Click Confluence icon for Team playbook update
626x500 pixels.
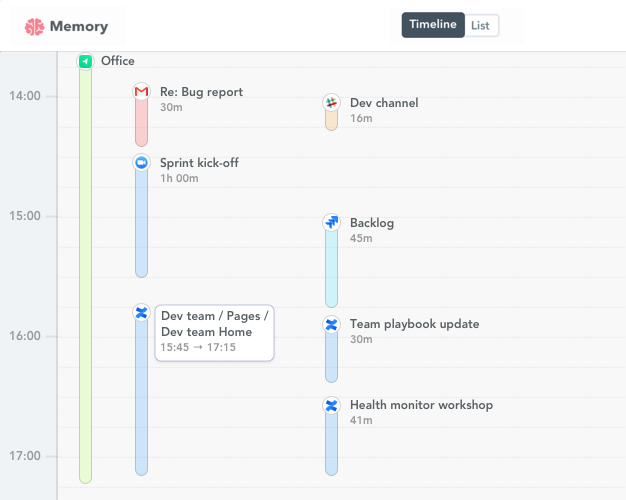331,324
